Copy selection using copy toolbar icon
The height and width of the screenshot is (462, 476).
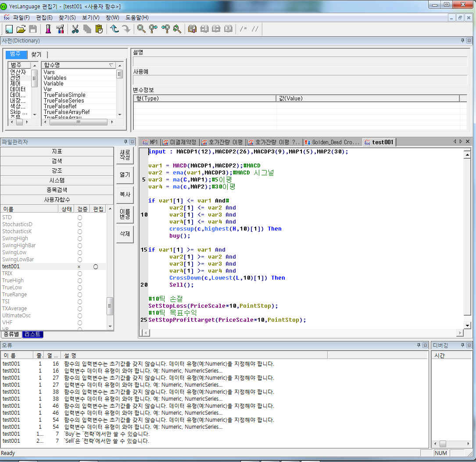tap(87, 29)
